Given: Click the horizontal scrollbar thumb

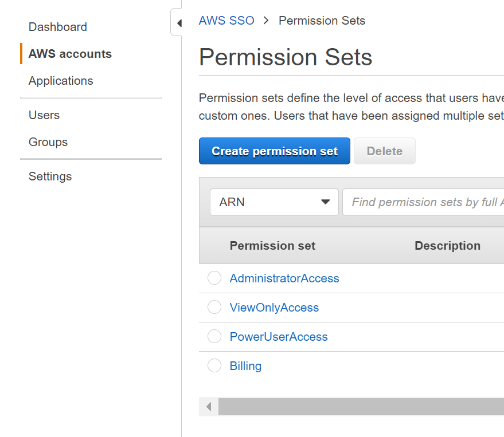Looking at the screenshot, I should (x=361, y=407).
